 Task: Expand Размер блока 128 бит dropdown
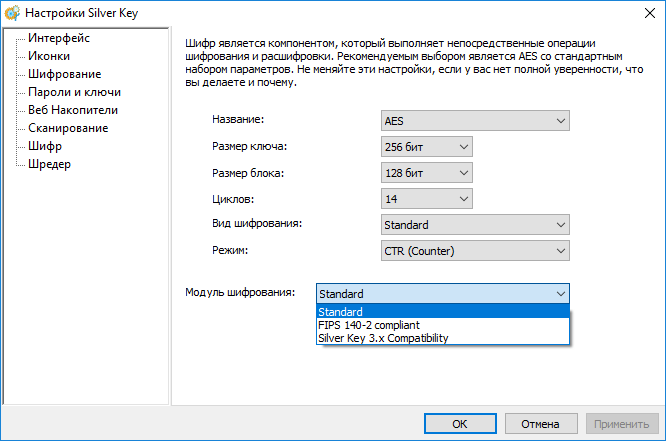pyautogui.click(x=426, y=173)
